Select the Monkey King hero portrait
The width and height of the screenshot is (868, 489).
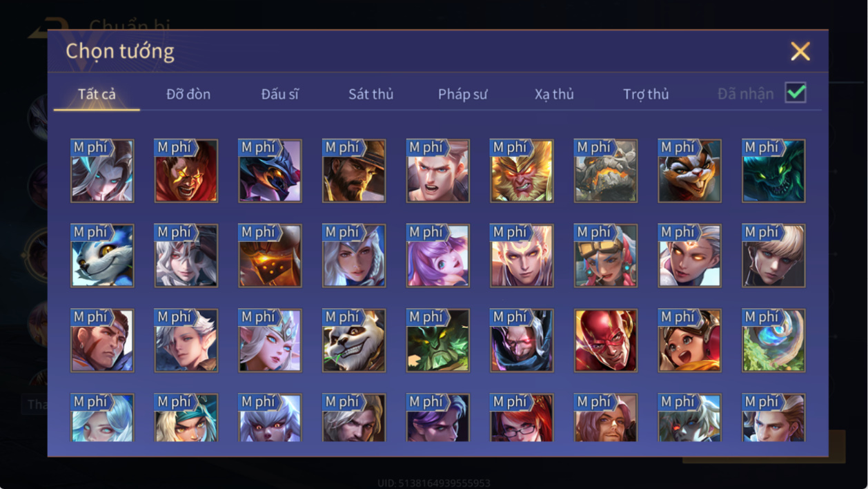tap(522, 171)
